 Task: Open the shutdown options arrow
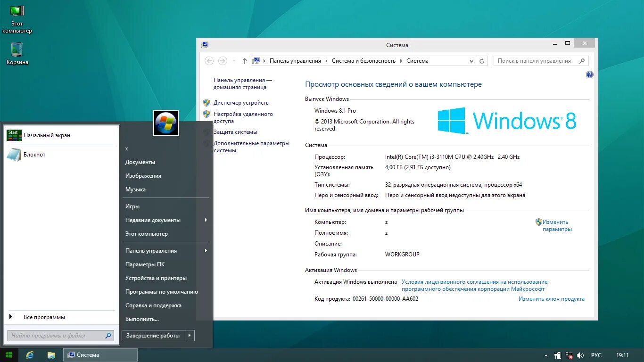click(x=190, y=336)
